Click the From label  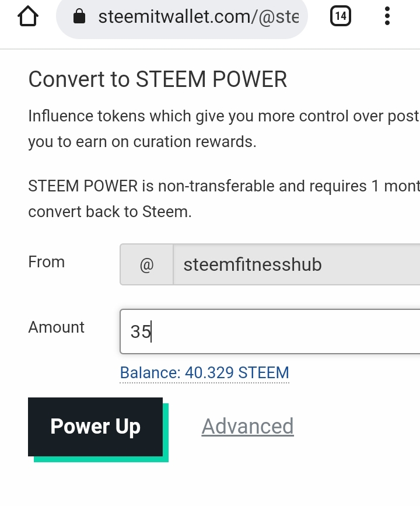[x=47, y=261]
